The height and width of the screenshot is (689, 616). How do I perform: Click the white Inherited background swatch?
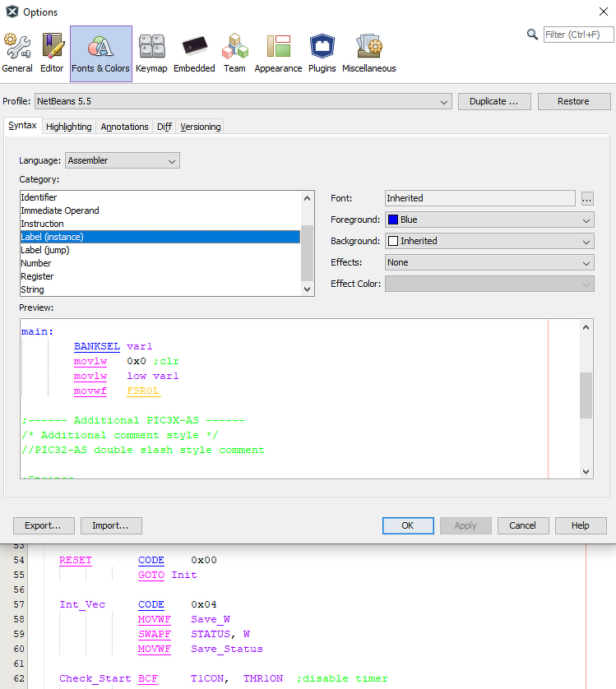point(393,241)
